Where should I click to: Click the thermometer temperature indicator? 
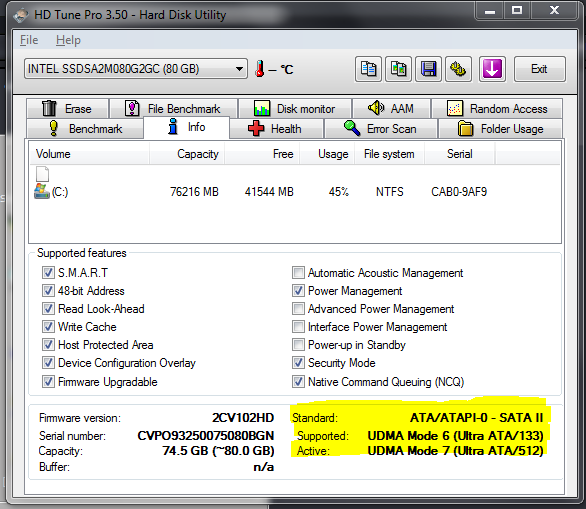point(260,69)
